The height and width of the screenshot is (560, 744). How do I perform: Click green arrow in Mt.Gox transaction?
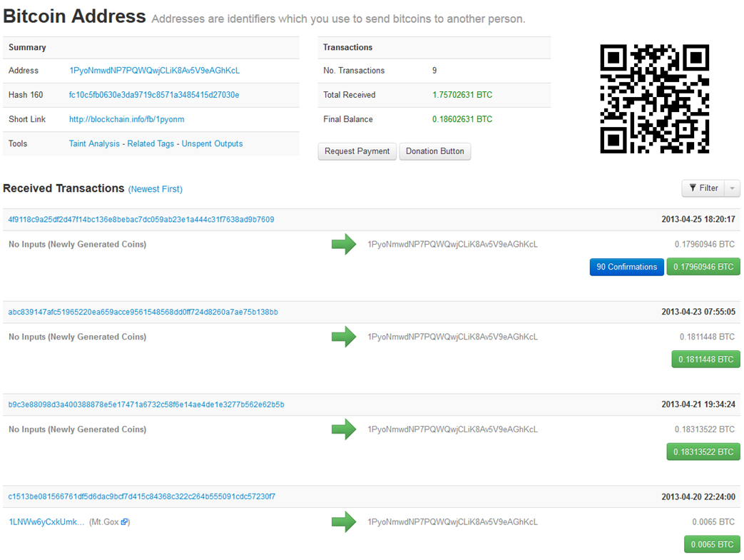[344, 522]
